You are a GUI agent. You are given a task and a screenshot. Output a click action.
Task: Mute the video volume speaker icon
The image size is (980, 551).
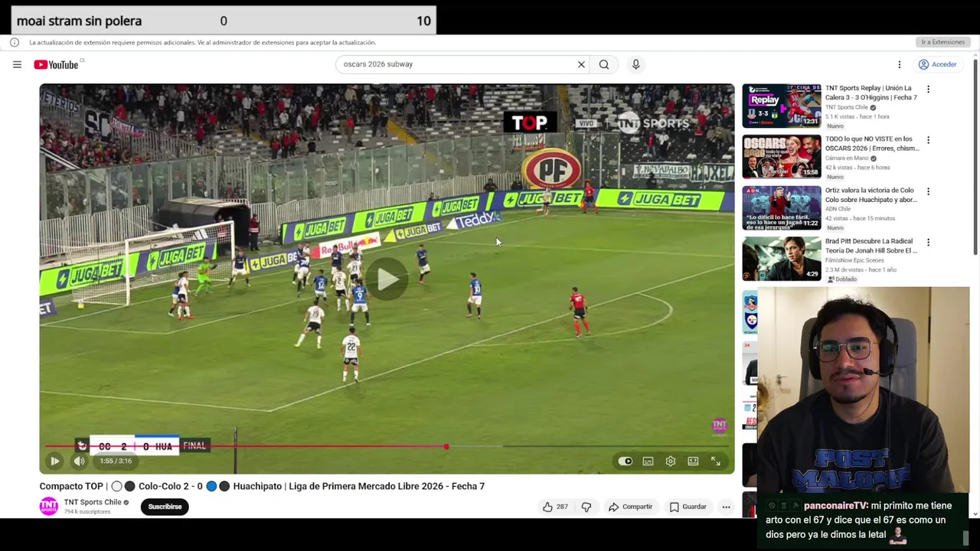click(79, 461)
